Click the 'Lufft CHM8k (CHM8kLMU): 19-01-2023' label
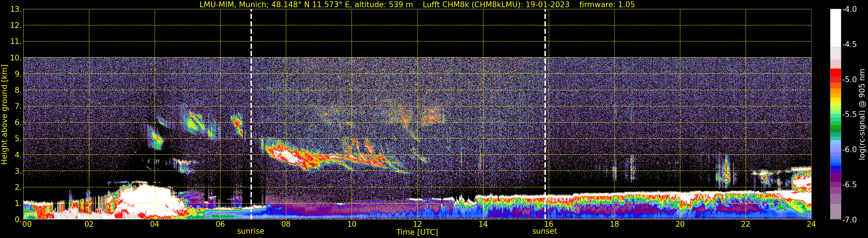 (x=496, y=5)
